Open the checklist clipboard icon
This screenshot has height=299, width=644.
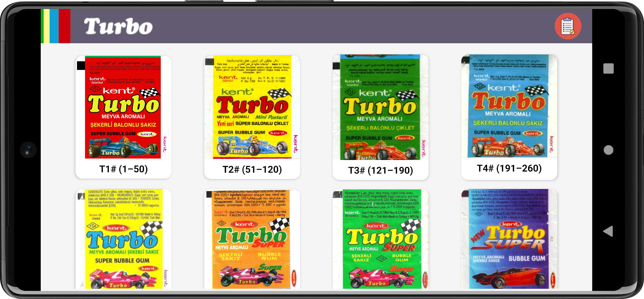click(x=568, y=26)
